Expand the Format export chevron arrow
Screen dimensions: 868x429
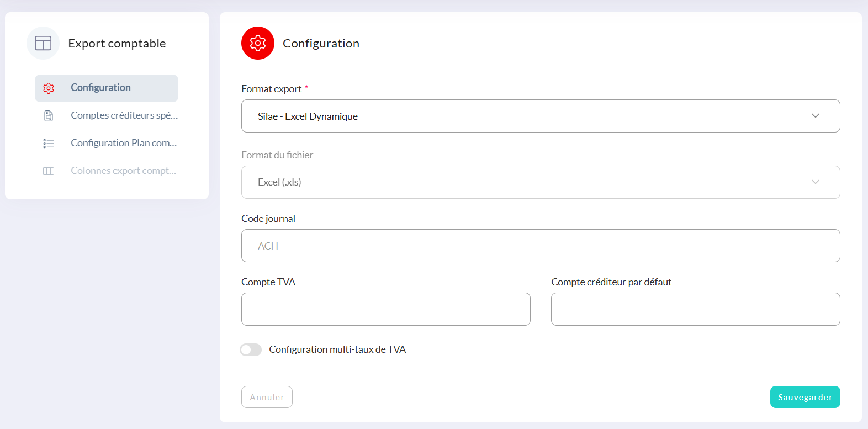[x=815, y=116]
